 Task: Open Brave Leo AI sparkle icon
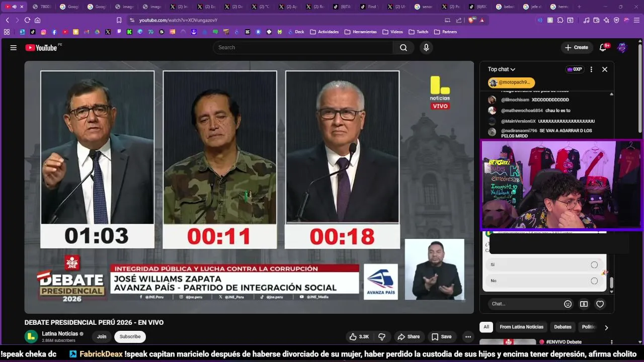coord(606,20)
